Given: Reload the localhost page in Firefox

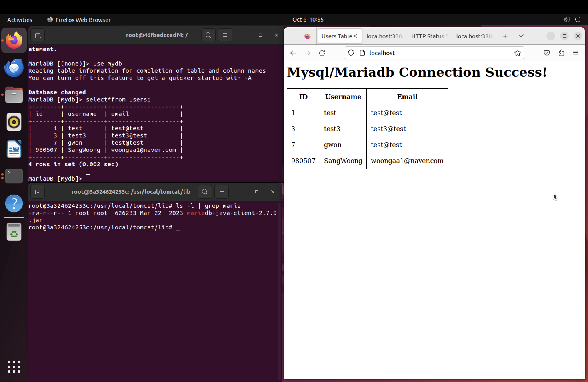Looking at the screenshot, I should click(x=322, y=53).
